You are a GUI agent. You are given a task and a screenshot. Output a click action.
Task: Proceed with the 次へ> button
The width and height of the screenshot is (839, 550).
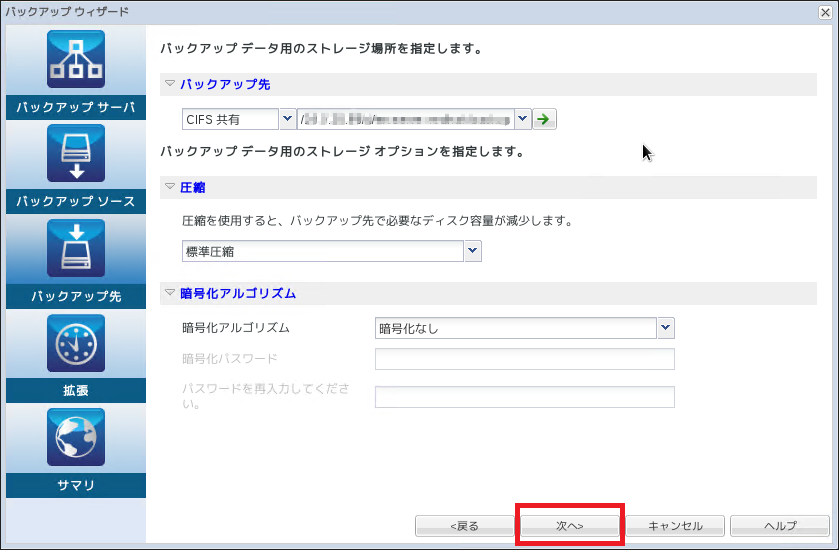coord(570,526)
